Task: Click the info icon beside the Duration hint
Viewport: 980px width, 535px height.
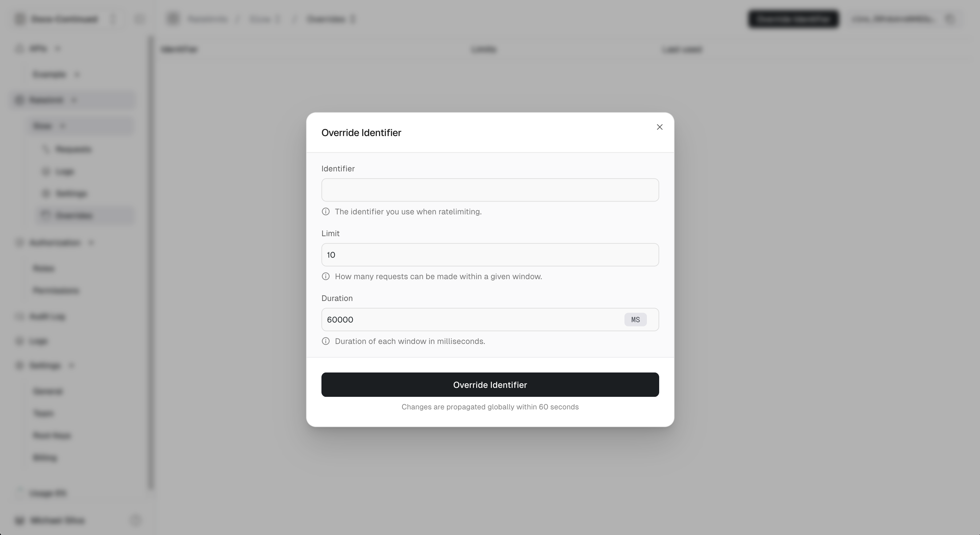Action: pyautogui.click(x=326, y=341)
